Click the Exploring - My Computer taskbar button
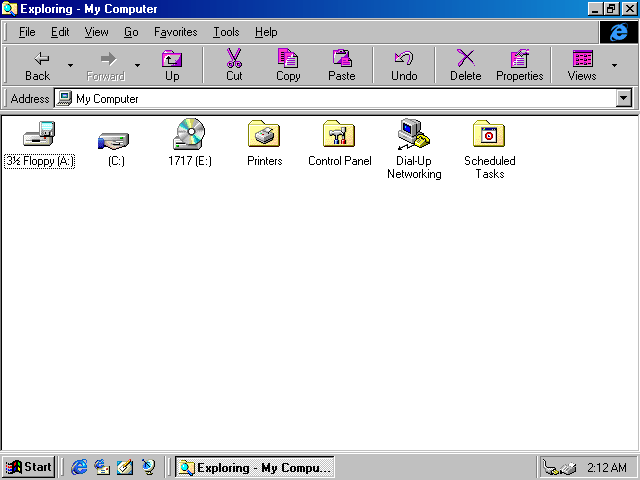Image resolution: width=640 pixels, height=480 pixels. [x=255, y=467]
